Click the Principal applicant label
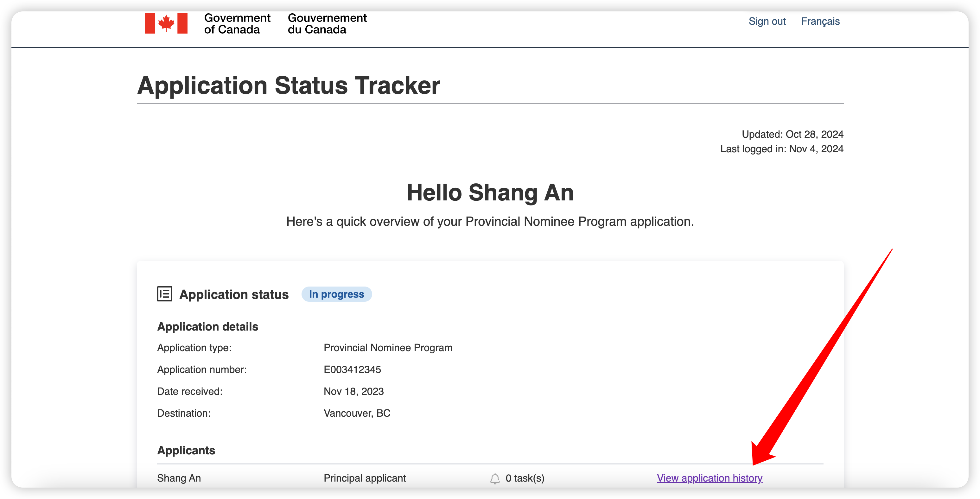The height and width of the screenshot is (499, 980). [365, 478]
